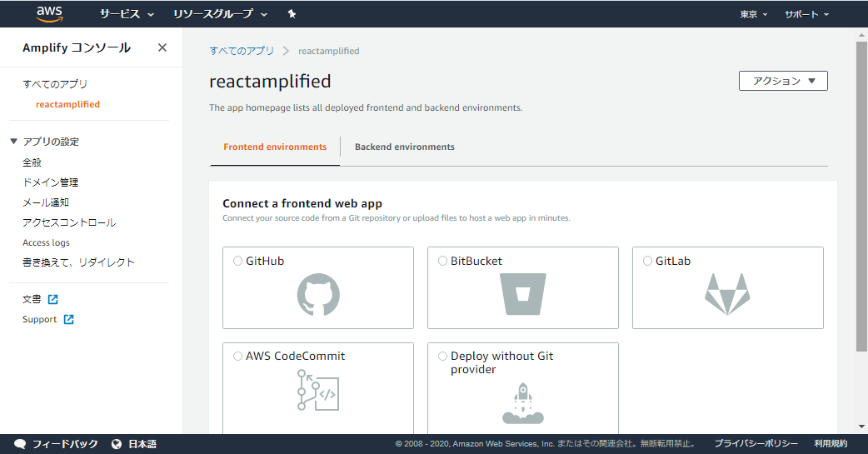
Task: Select the GitLab radio button
Action: pyautogui.click(x=647, y=261)
